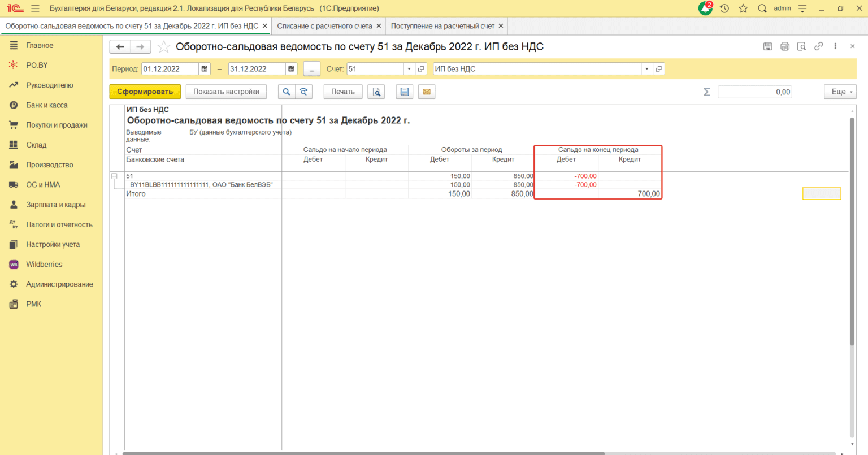
Task: Select the Оборотно-сальдовая ведомость tab
Action: [x=132, y=26]
